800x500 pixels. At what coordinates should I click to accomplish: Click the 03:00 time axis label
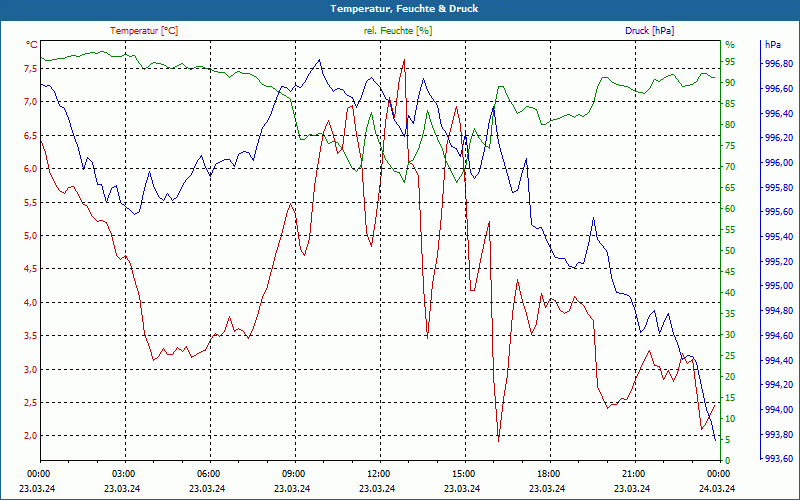tap(123, 474)
